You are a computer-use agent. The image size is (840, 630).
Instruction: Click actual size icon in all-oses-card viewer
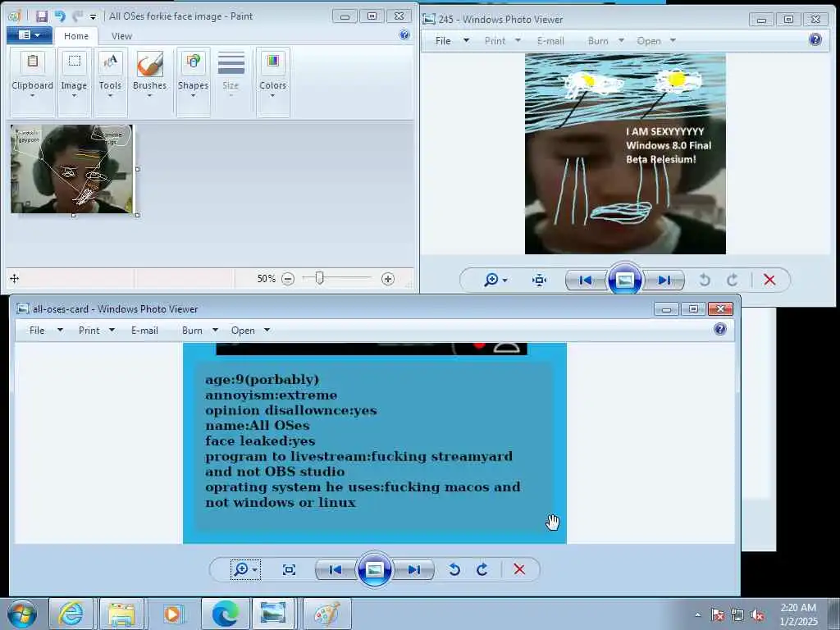point(289,569)
